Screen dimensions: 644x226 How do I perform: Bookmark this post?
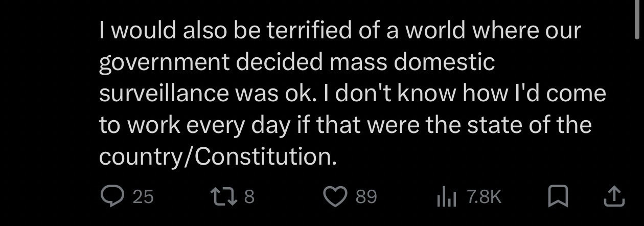pyautogui.click(x=559, y=197)
